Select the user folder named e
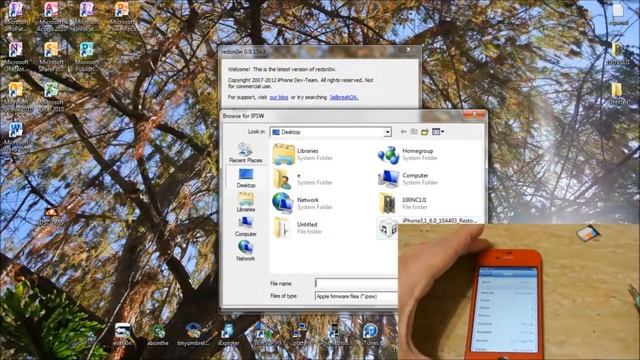This screenshot has width=640, height=360. [x=303, y=179]
